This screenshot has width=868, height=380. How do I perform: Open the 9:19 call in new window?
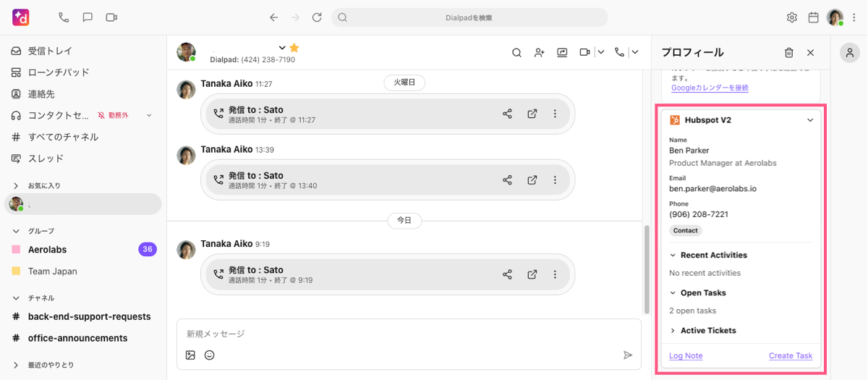(x=532, y=274)
